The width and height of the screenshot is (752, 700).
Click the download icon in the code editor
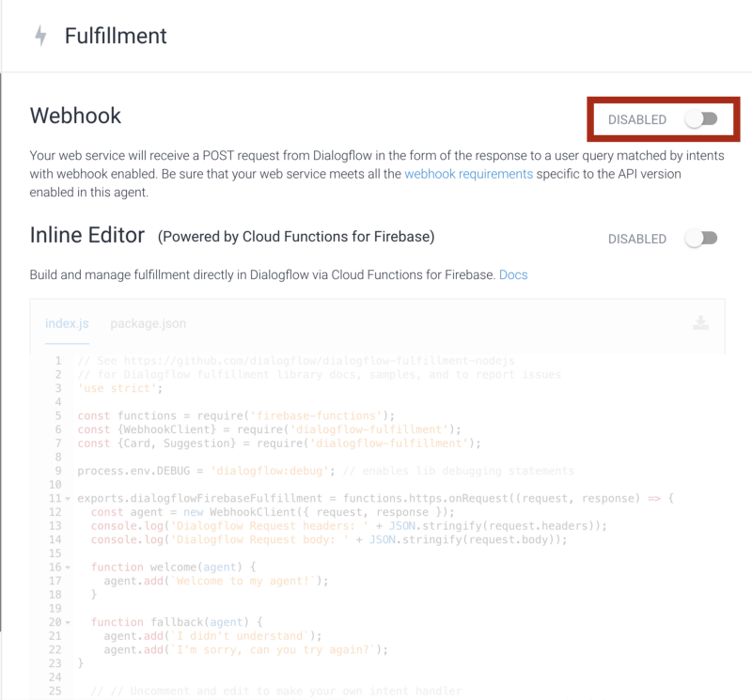[700, 323]
